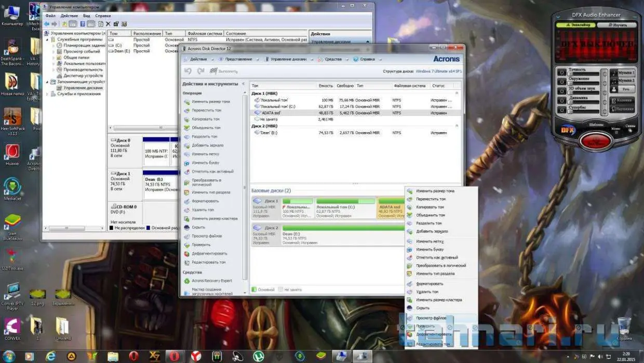Image resolution: width=644 pixels, height=363 pixels.
Task: Click Дефрагментировать icon in left operations sidebar
Action: [x=187, y=253]
